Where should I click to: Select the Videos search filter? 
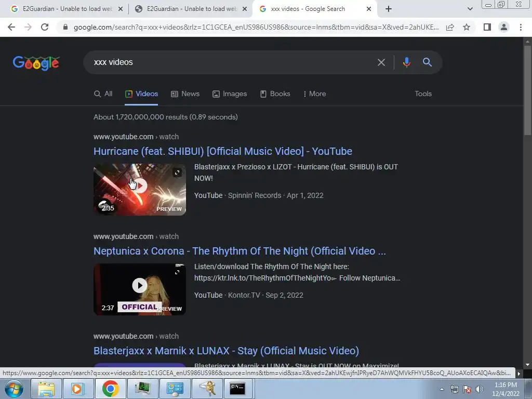click(x=141, y=94)
